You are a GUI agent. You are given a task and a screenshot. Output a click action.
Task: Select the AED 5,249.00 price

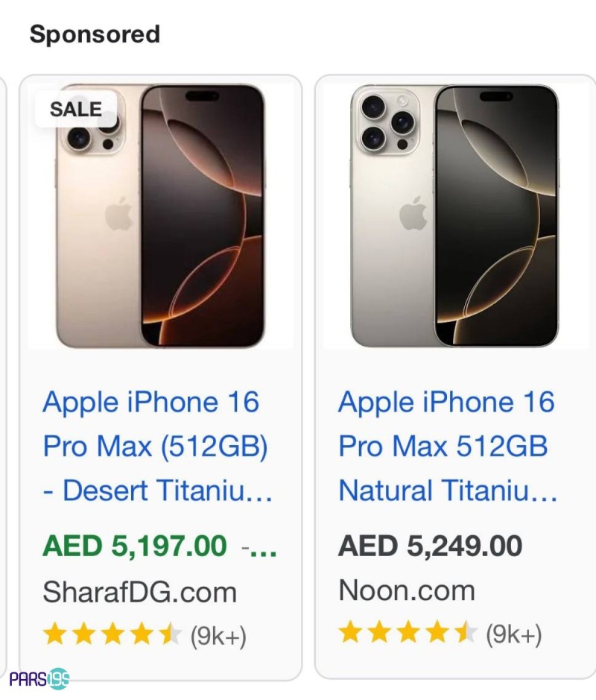pyautogui.click(x=430, y=546)
